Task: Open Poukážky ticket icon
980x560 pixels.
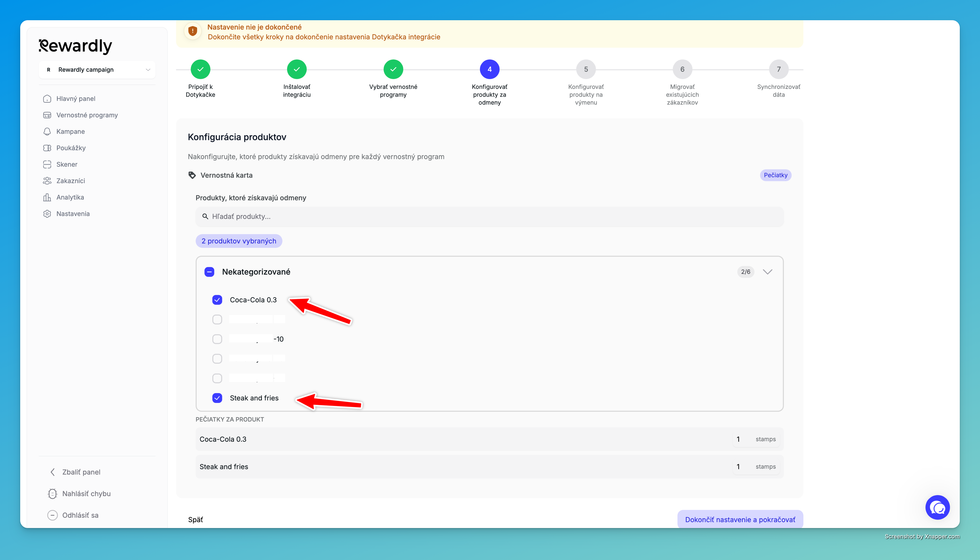Action: [x=47, y=148]
